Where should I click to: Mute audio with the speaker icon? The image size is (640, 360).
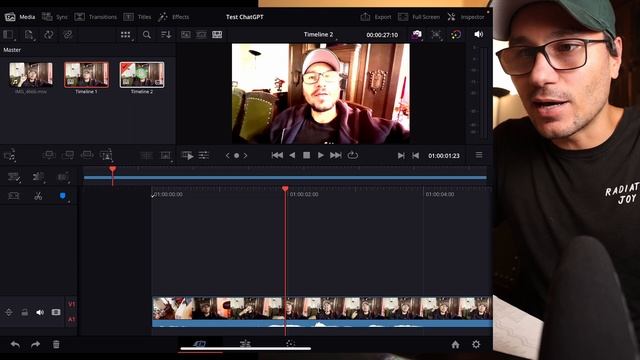point(479,34)
